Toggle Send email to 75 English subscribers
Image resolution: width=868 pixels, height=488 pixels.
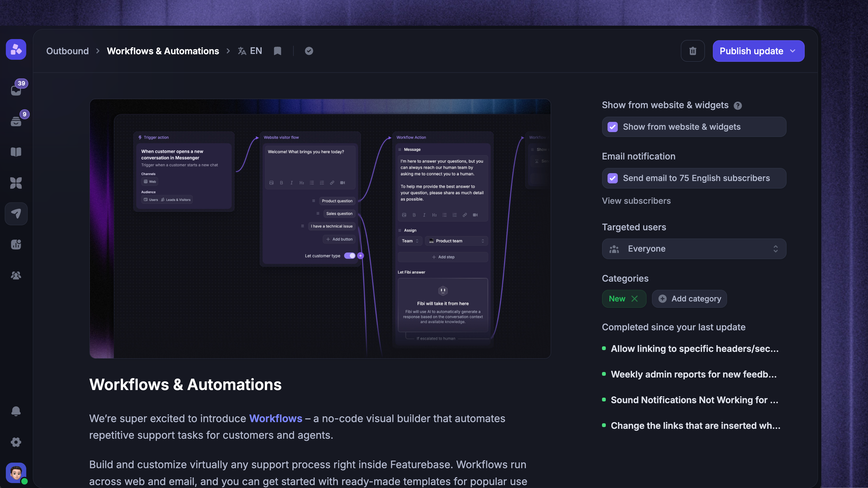pyautogui.click(x=612, y=178)
